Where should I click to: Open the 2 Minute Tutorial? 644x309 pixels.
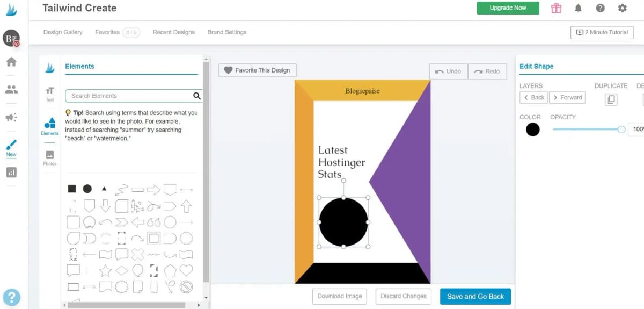click(x=602, y=32)
